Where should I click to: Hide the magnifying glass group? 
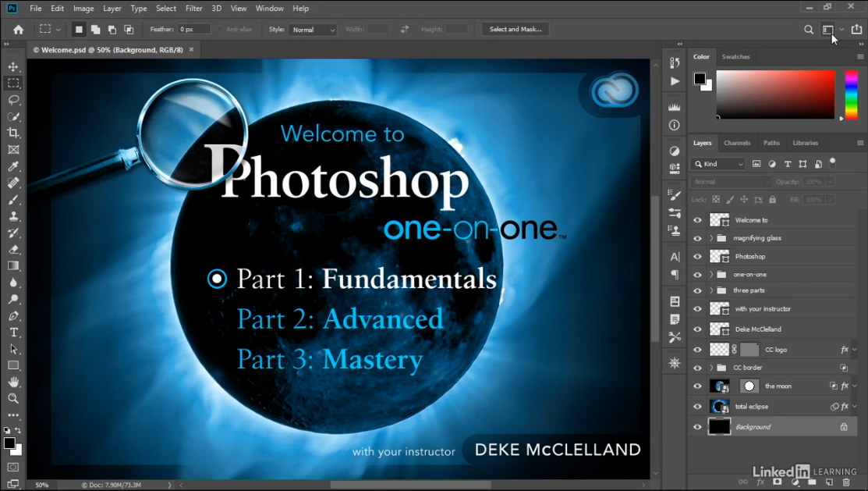[x=697, y=238]
